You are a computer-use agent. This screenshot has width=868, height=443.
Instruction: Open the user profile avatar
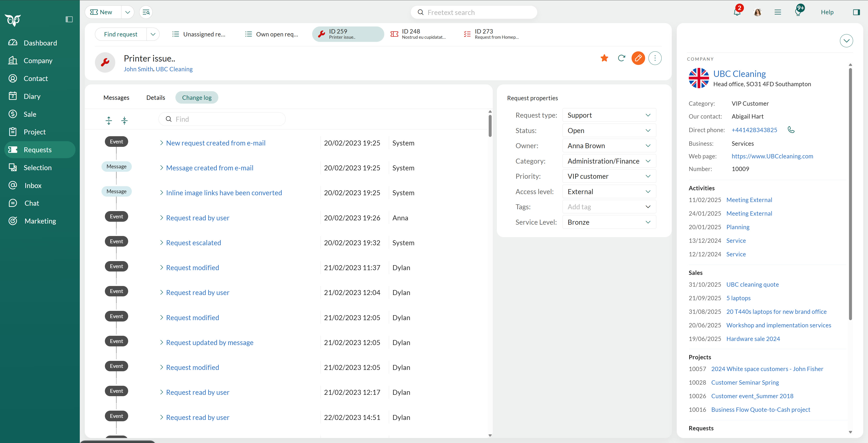(x=757, y=12)
